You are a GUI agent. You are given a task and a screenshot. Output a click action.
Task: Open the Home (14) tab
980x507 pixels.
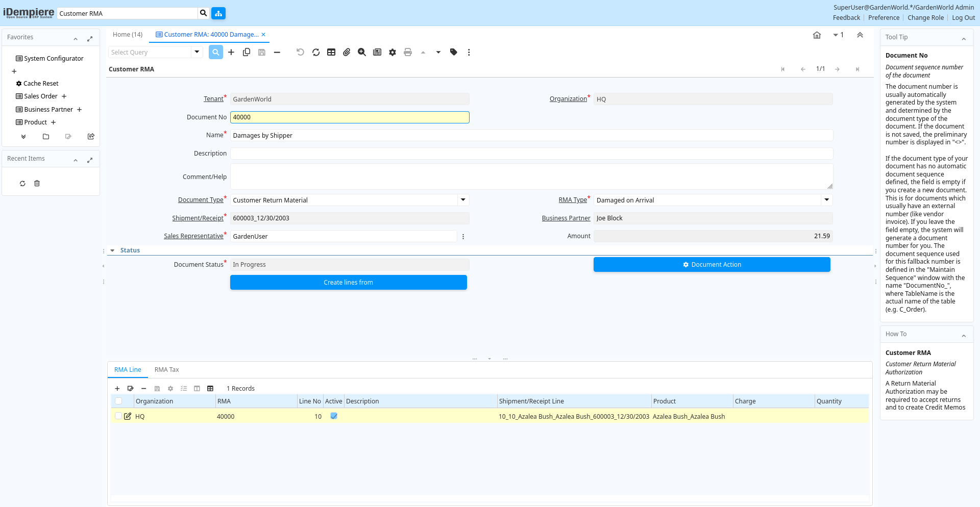point(128,35)
